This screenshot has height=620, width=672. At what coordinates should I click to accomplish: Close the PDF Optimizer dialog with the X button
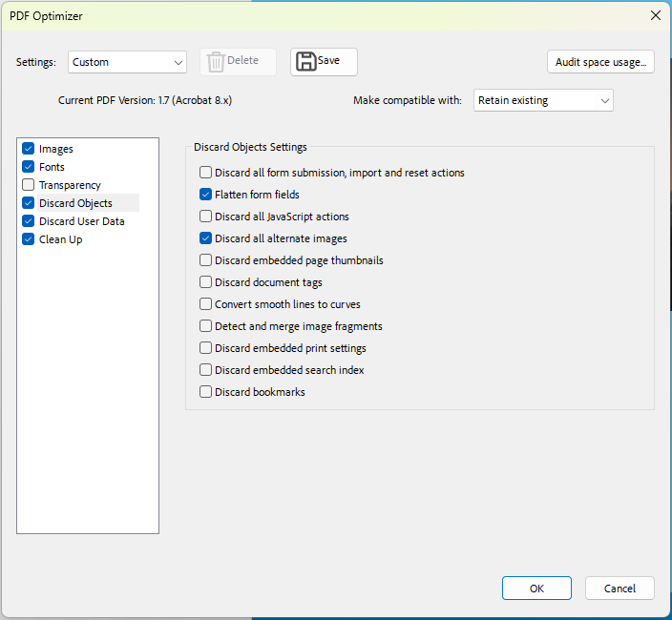click(x=655, y=15)
